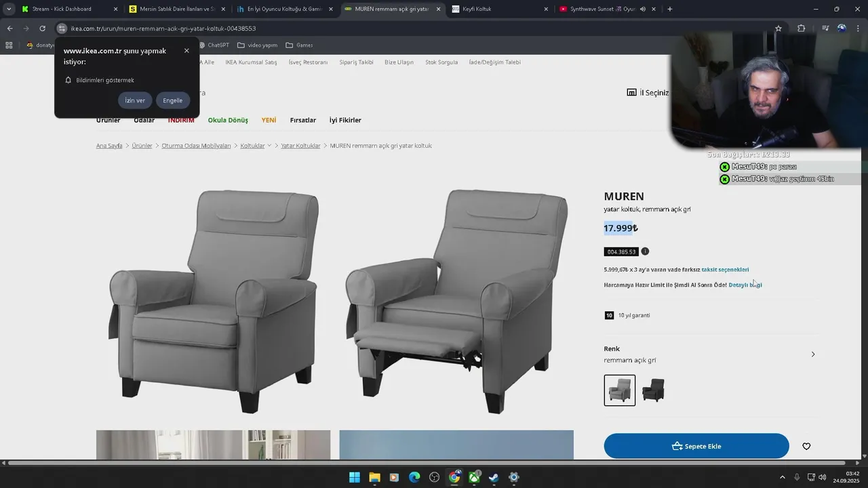Open the site information icon in address bar

62,28
